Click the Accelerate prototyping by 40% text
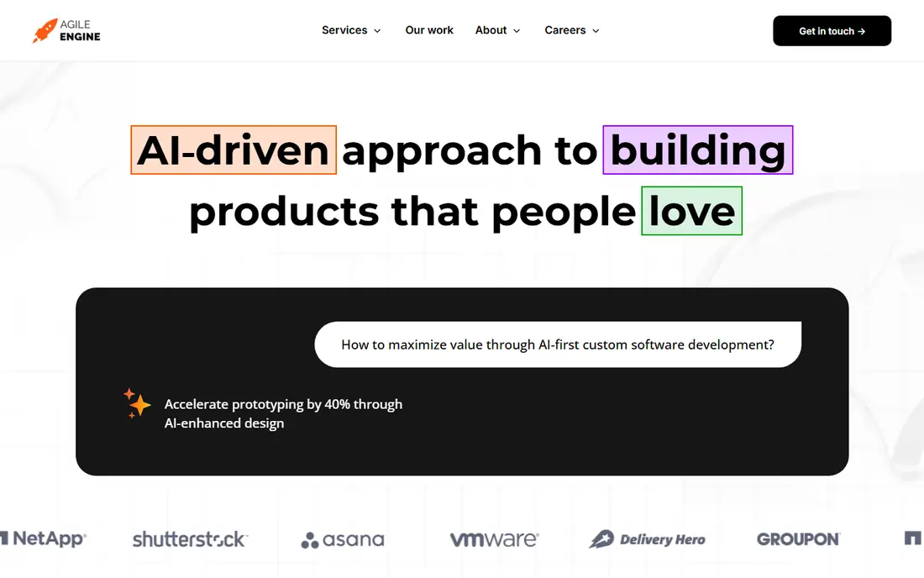Screen dimensions: 924x578 283,413
